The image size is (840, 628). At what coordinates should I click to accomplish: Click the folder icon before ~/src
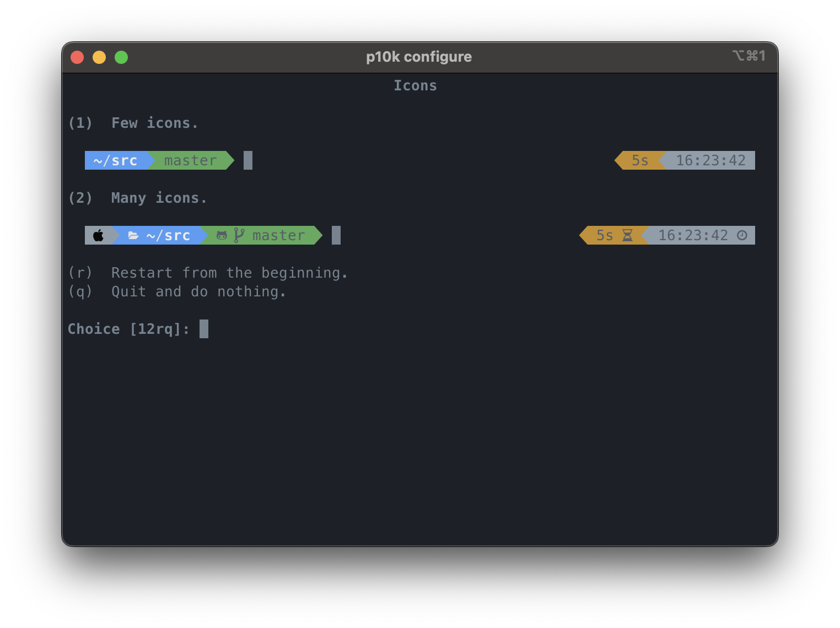point(133,235)
